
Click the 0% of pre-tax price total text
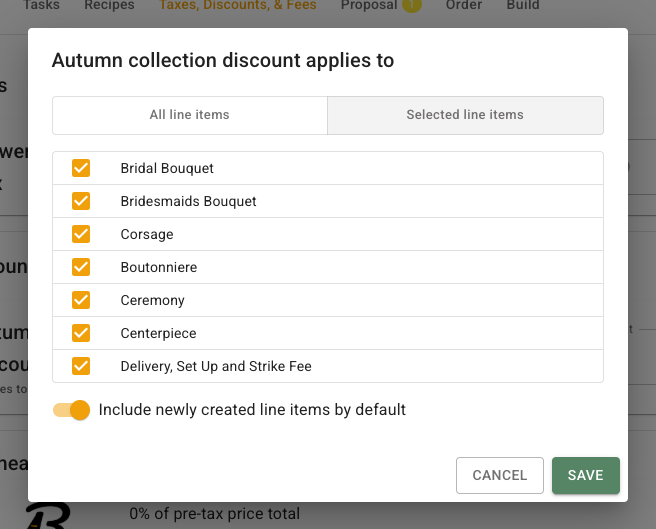215,514
